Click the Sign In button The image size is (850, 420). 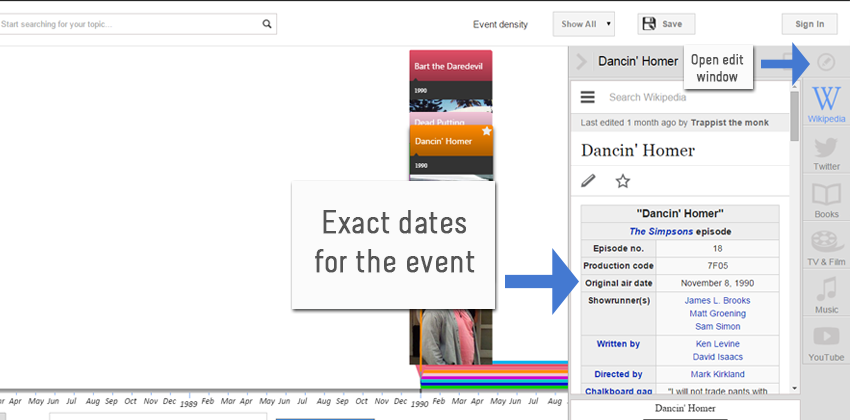pos(809,24)
